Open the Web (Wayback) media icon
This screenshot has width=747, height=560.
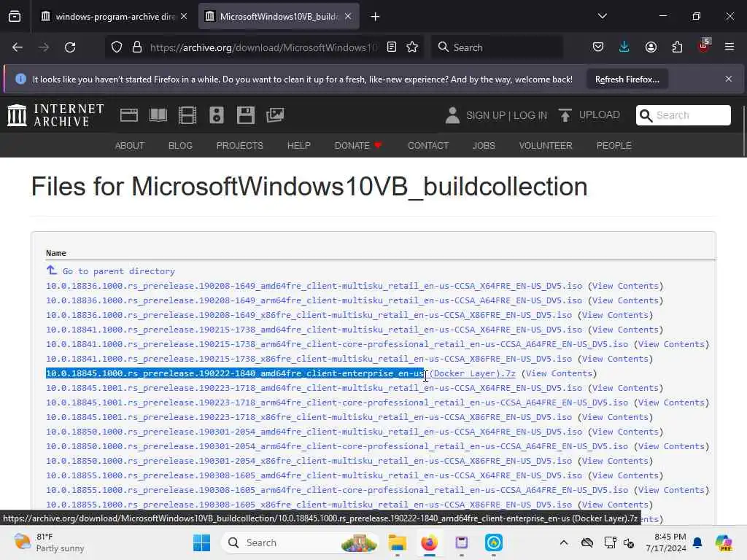coord(128,115)
